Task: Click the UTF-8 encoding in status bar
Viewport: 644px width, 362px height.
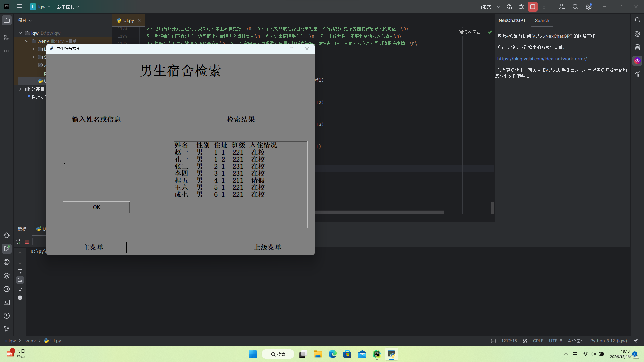Action: [x=556, y=341]
